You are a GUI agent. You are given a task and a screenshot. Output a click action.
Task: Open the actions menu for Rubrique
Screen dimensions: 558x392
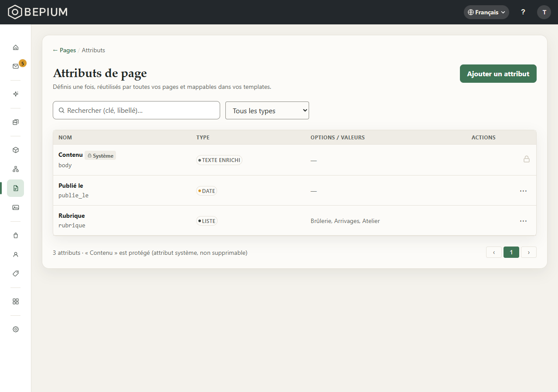[523, 221]
